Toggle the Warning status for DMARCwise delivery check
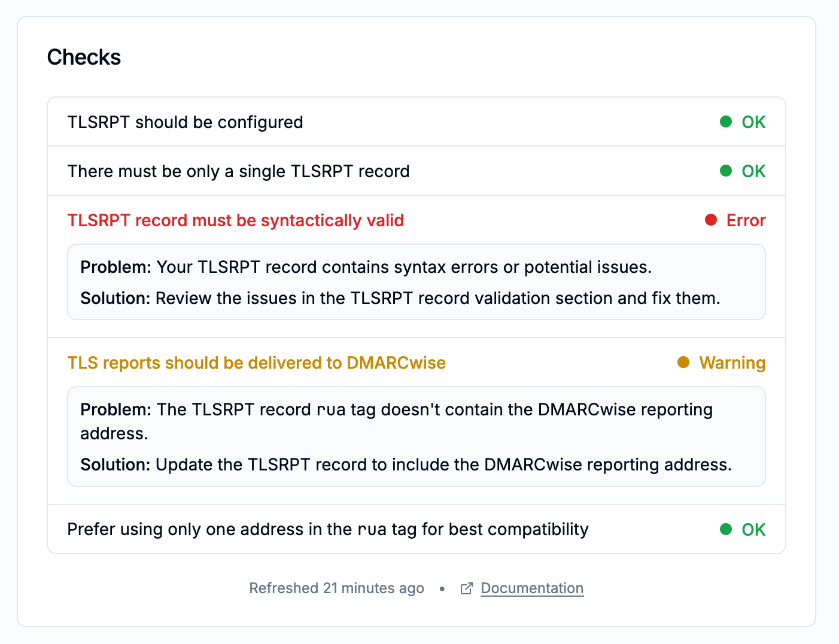This screenshot has height=644, width=839. [732, 362]
